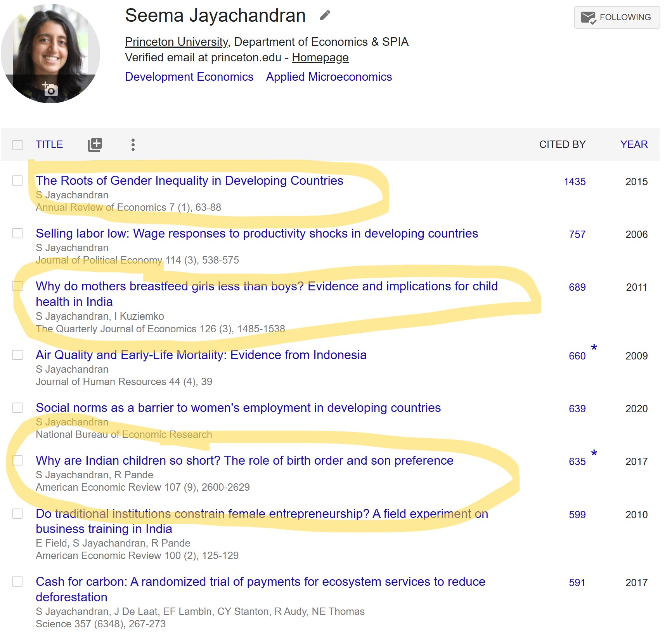This screenshot has width=672, height=632.
Task: Click asterisk beside 635 citation count
Action: tap(594, 453)
